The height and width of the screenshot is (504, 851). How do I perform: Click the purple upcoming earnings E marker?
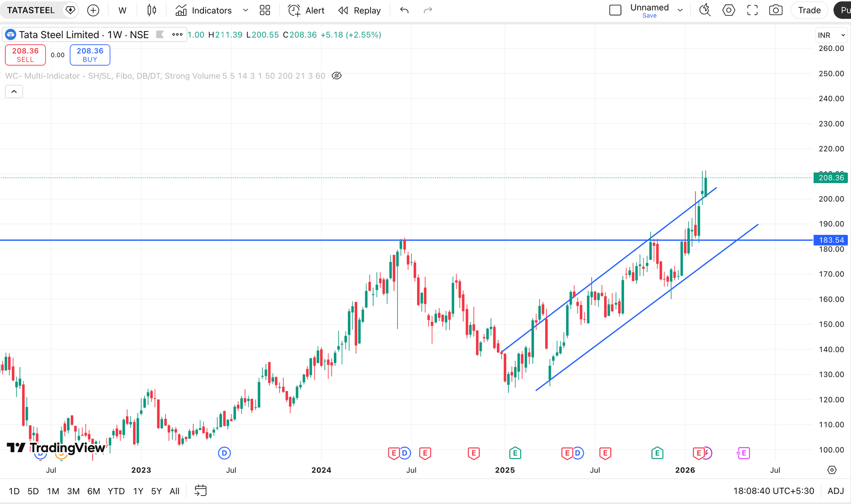tap(743, 453)
